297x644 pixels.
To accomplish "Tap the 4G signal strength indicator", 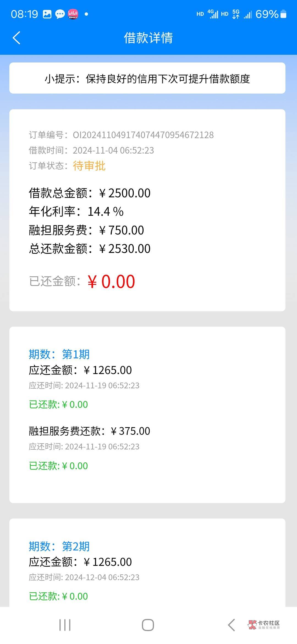I will click(213, 14).
